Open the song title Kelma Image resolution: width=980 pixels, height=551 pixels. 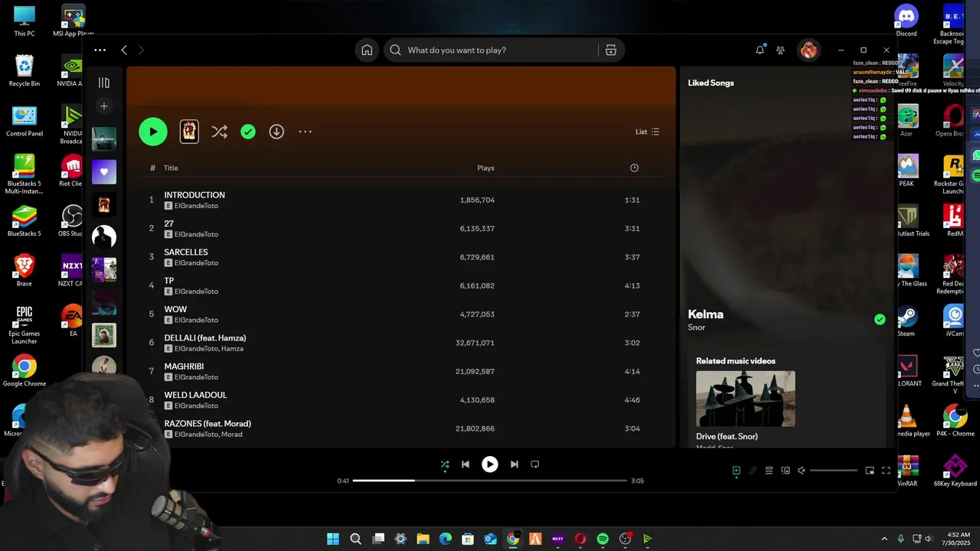tap(705, 314)
